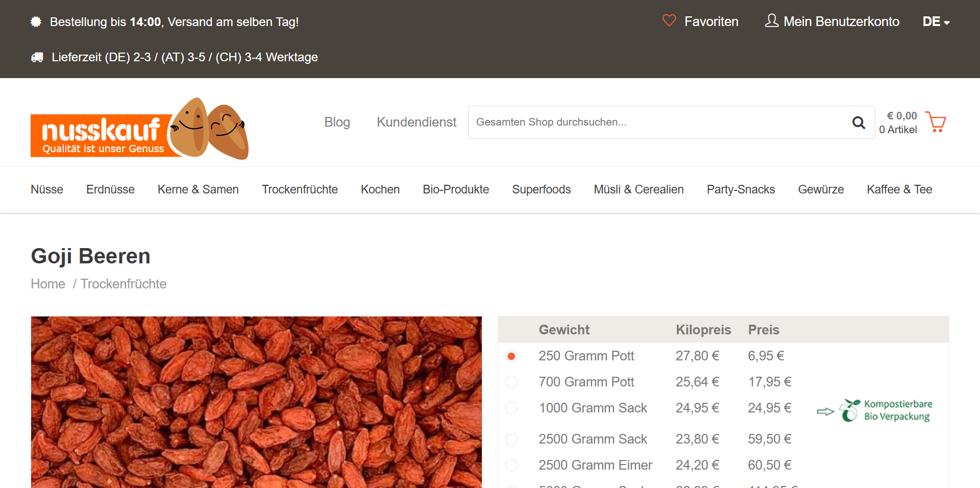Click the badge icon beside Bestellung bis 14:00

pyautogui.click(x=36, y=22)
